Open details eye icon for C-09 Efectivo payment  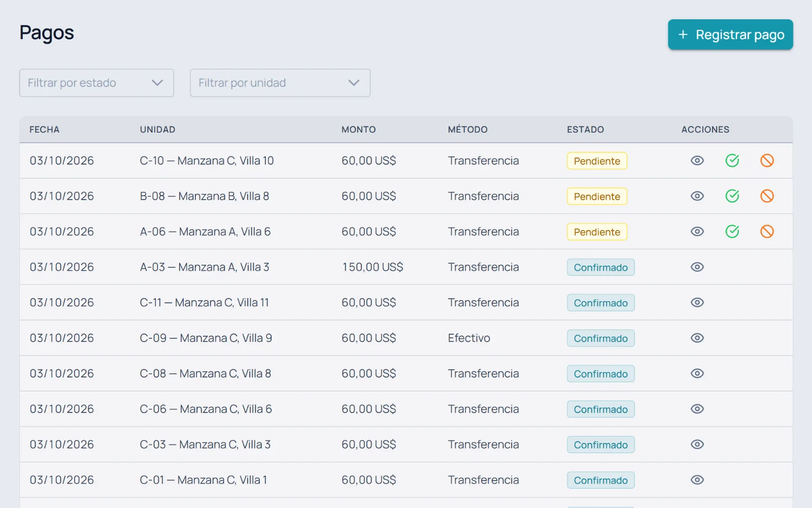click(697, 338)
